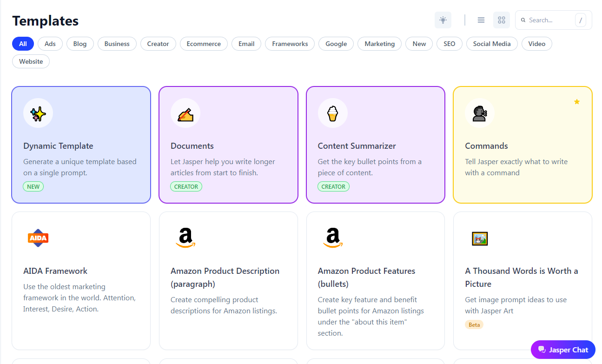Click the Templates page heading
602x364 pixels.
point(45,21)
